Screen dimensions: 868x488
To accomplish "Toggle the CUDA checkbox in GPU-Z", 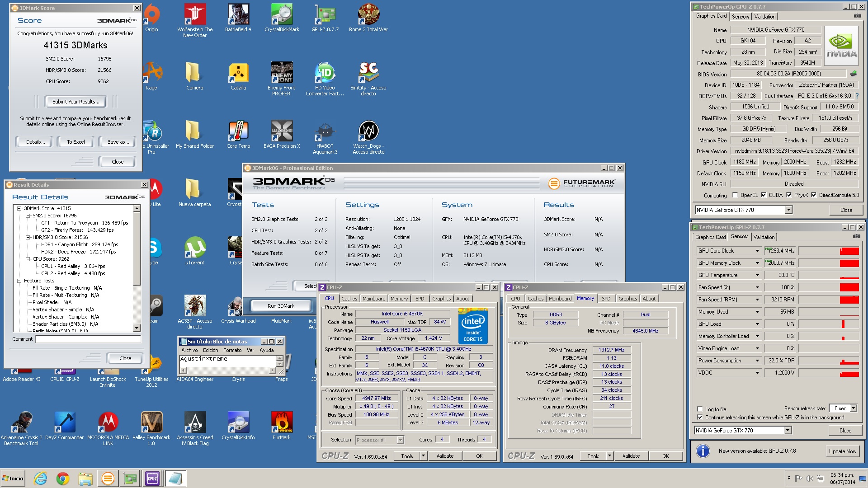I will [764, 195].
